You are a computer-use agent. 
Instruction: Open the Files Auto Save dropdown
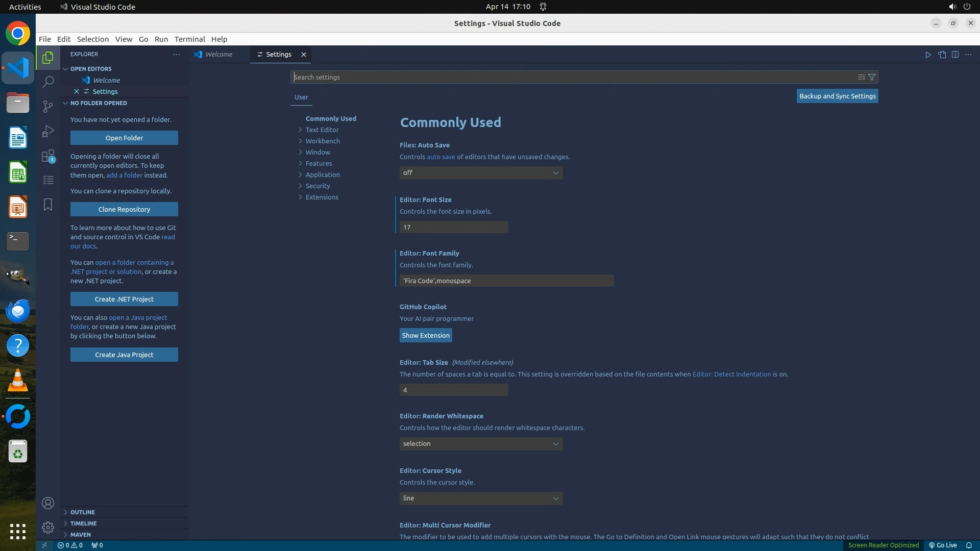pos(481,173)
